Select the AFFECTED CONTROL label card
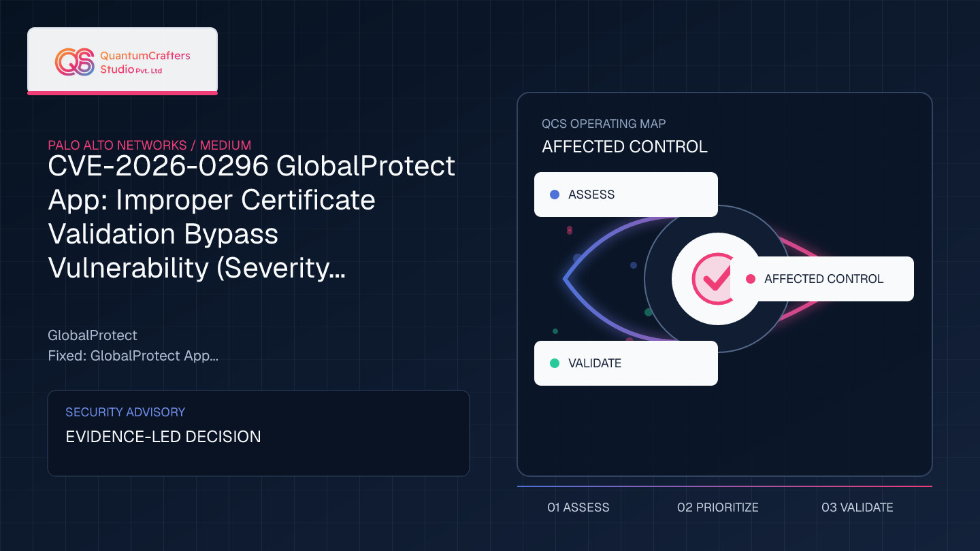The width and height of the screenshot is (980, 551). [822, 279]
